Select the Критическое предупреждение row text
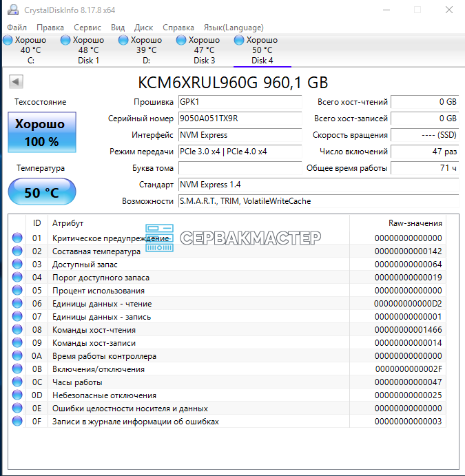The height and width of the screenshot is (476, 465). (110, 238)
